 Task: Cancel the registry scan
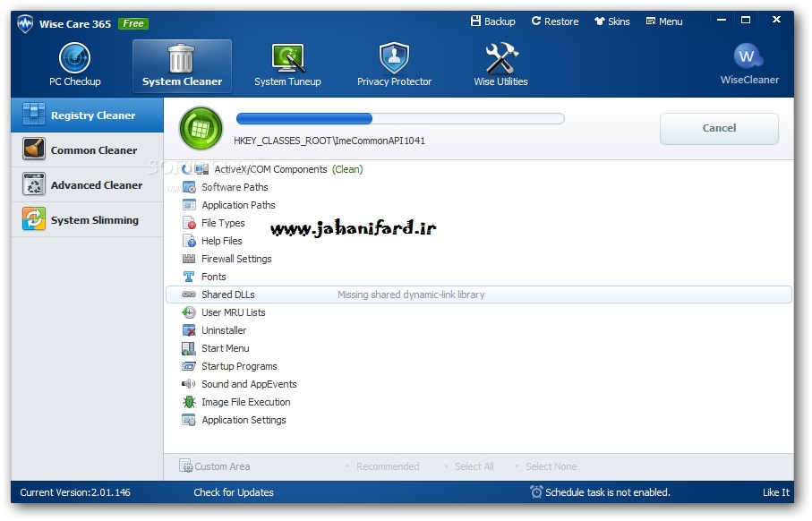click(719, 128)
